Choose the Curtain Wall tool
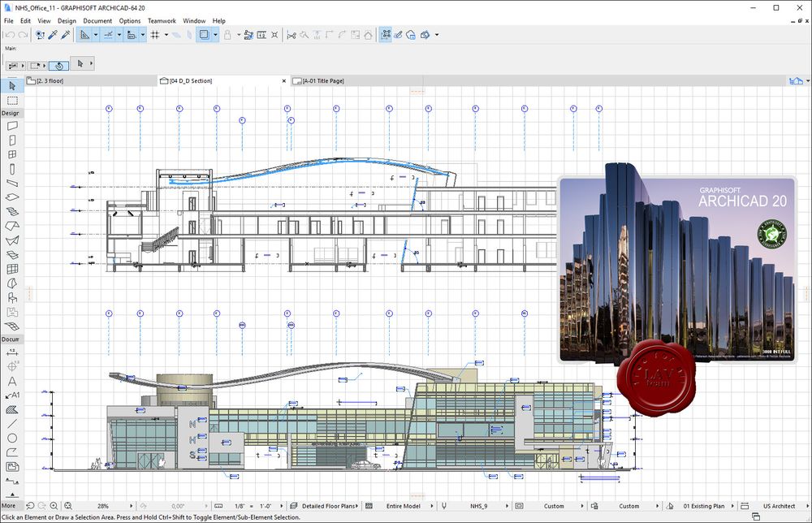The width and height of the screenshot is (812, 523). pyautogui.click(x=12, y=269)
